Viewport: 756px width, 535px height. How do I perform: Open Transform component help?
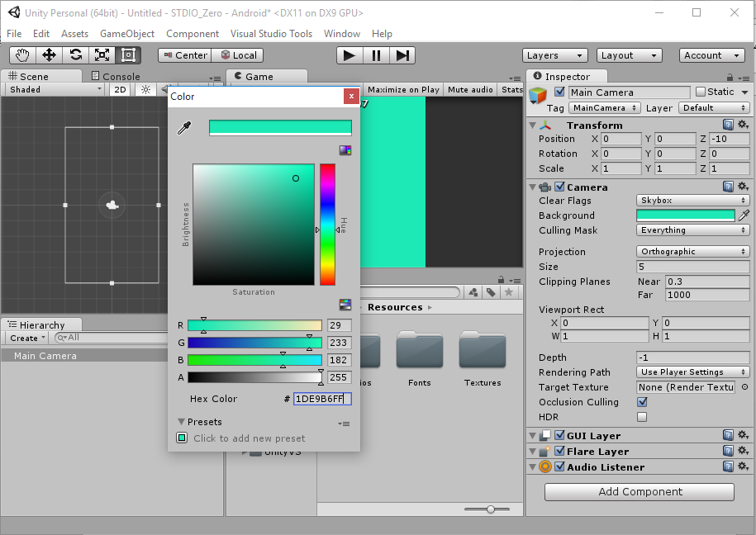[728, 125]
